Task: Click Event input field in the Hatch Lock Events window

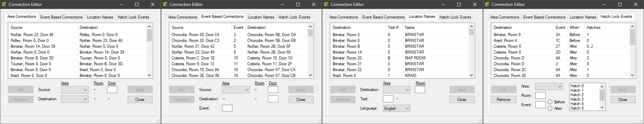Action: click(541, 105)
